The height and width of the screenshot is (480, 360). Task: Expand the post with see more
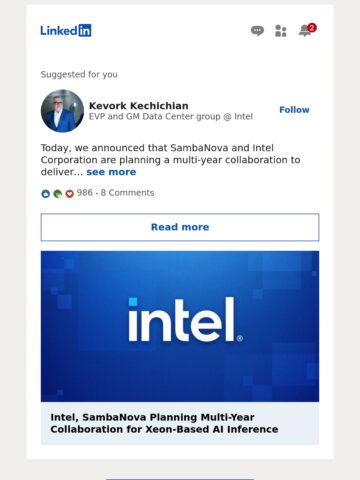[111, 172]
